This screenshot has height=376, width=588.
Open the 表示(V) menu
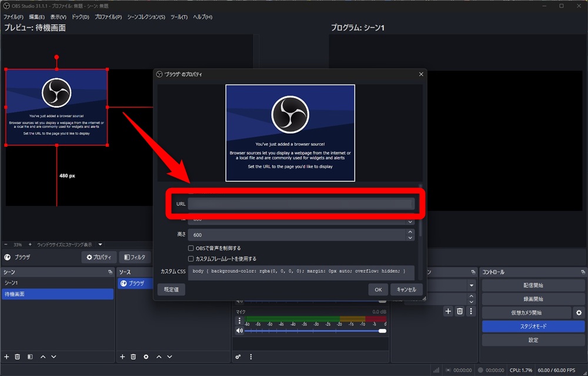58,17
